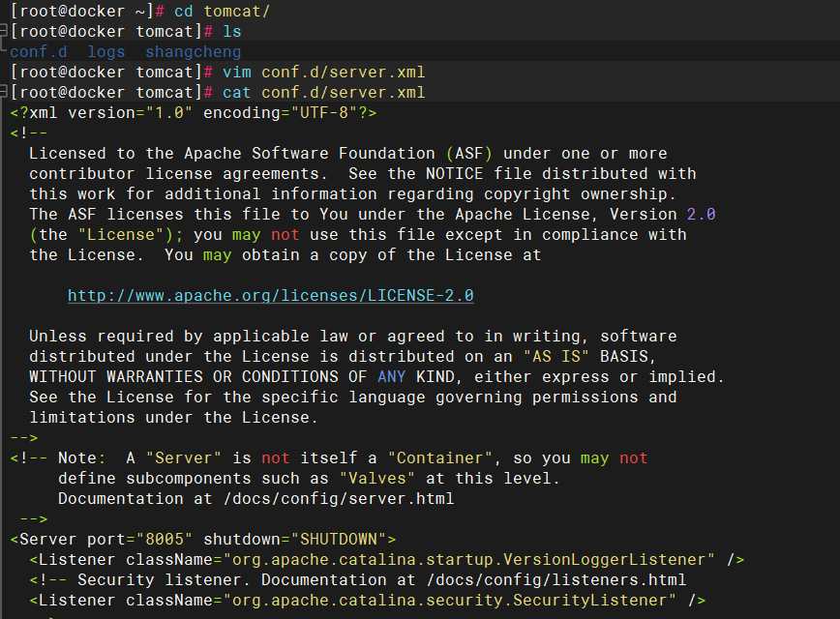Click the 'Unless required by applicable law' phrase
This screenshot has height=619, width=840.
coord(189,336)
